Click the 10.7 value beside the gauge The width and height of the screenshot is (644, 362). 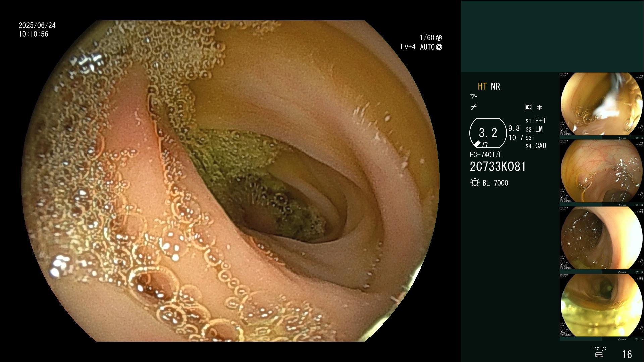516,138
